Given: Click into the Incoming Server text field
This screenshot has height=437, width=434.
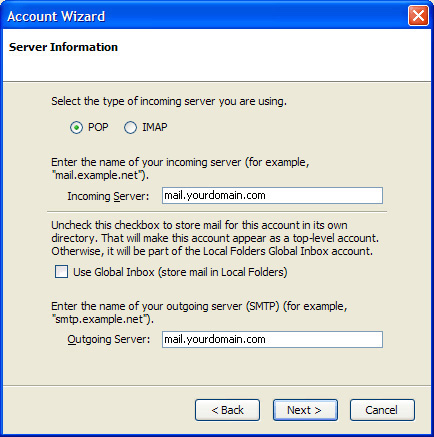Looking at the screenshot, I should pyautogui.click(x=272, y=195).
